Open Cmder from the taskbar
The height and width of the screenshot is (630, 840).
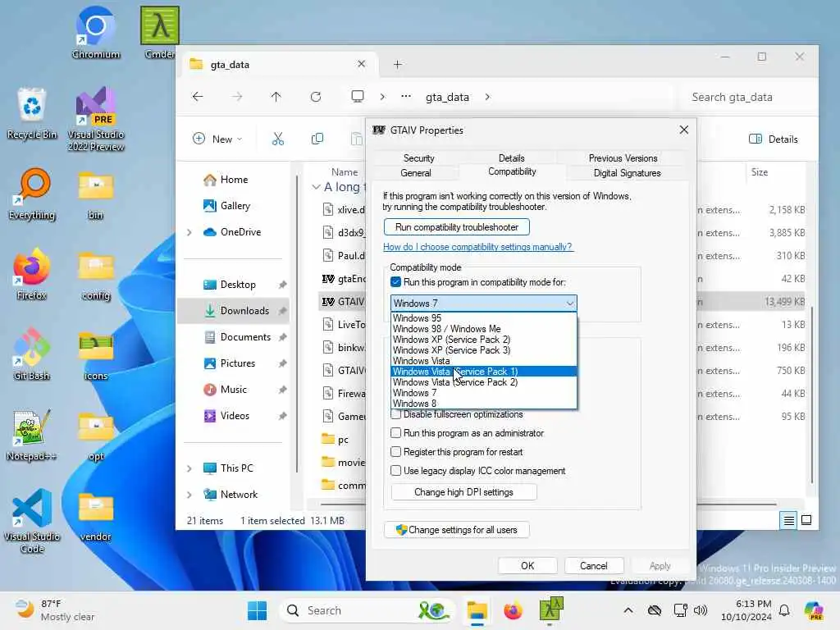pos(550,610)
